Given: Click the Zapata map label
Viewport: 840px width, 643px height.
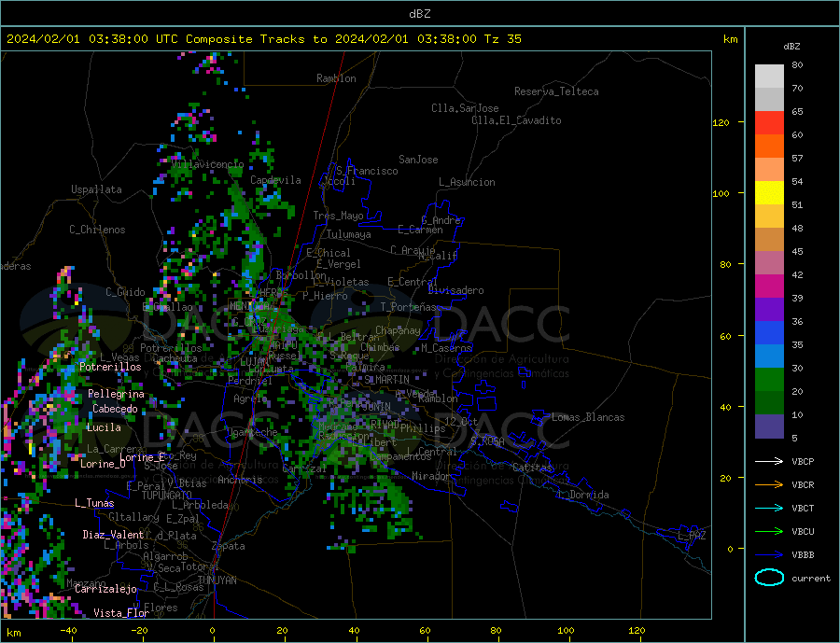Looking at the screenshot, I should click(x=229, y=547).
